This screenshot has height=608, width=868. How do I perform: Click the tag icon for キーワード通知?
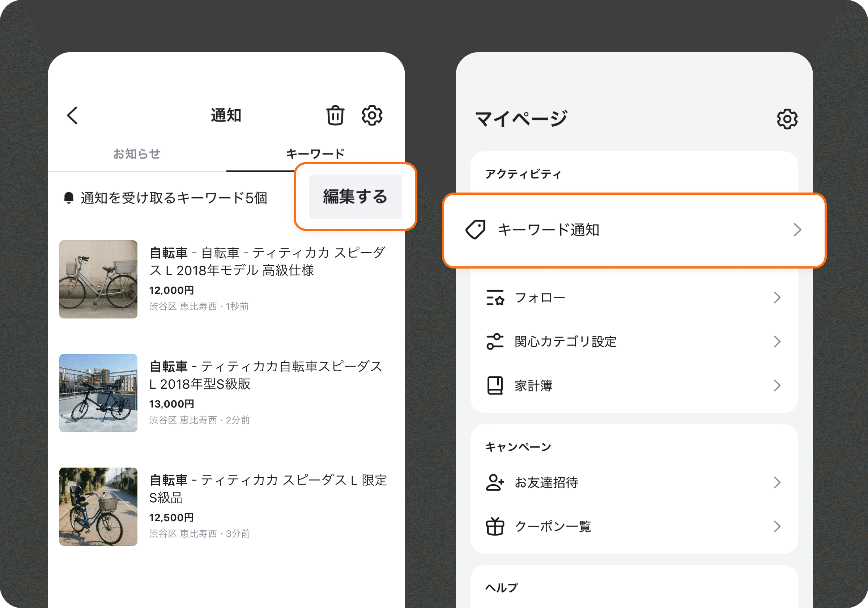pyautogui.click(x=475, y=230)
